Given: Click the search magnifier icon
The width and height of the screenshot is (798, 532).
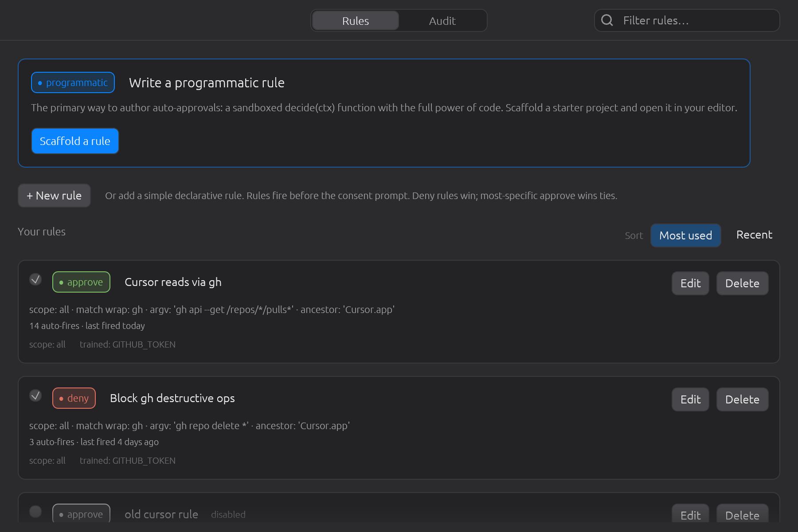Looking at the screenshot, I should point(607,20).
